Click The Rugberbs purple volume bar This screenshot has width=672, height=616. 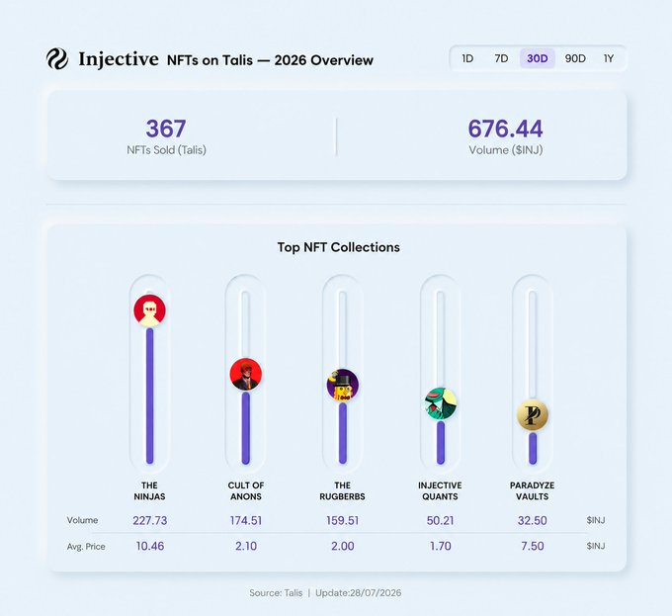pos(343,432)
